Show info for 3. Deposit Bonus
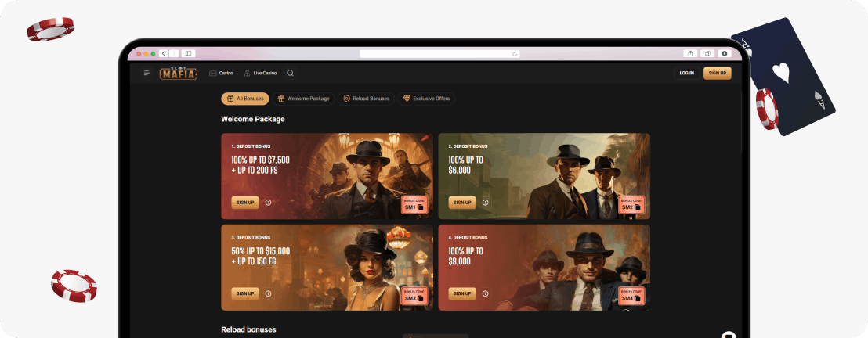Viewport: 868px width, 338px height. 269,293
